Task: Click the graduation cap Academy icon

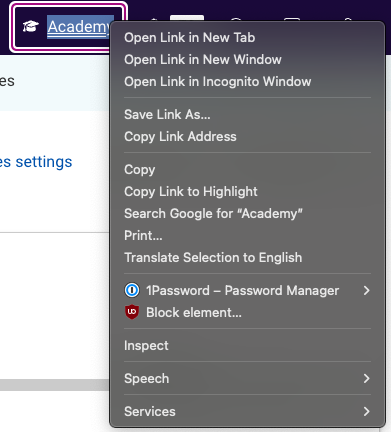Action: coord(31,27)
